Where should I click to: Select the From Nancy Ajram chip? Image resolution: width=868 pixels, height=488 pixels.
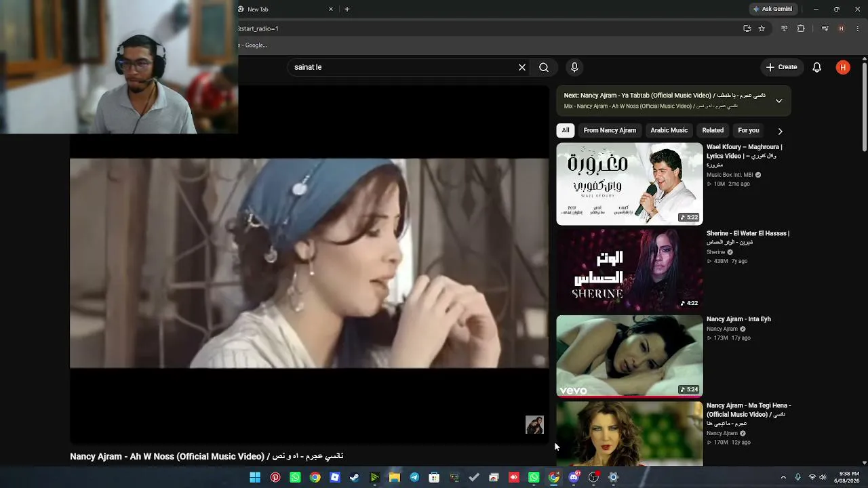point(610,130)
